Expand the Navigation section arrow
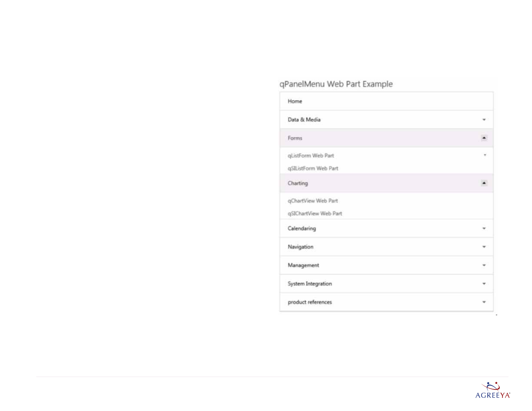The image size is (532, 411). (x=484, y=247)
